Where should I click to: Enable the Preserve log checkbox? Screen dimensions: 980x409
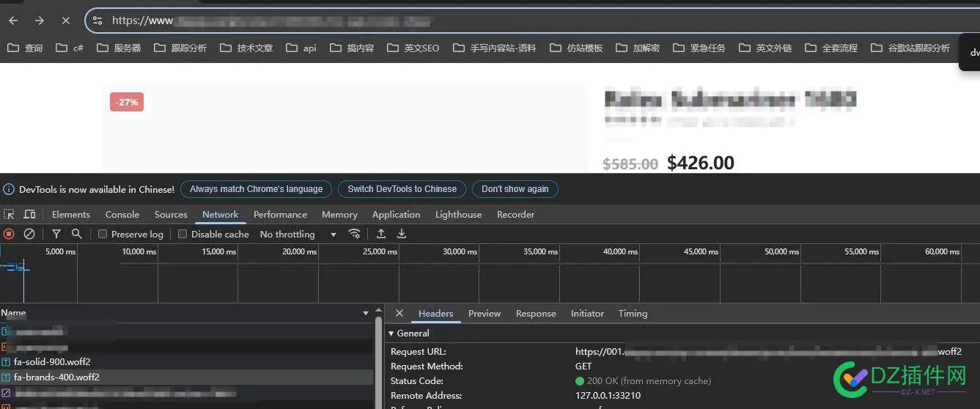click(x=103, y=235)
